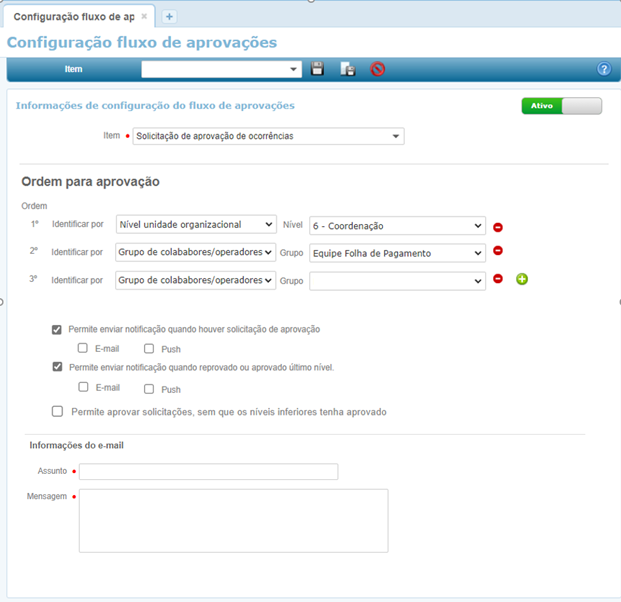Click the save floppy disk icon
This screenshot has height=602, width=621.
pos(317,69)
